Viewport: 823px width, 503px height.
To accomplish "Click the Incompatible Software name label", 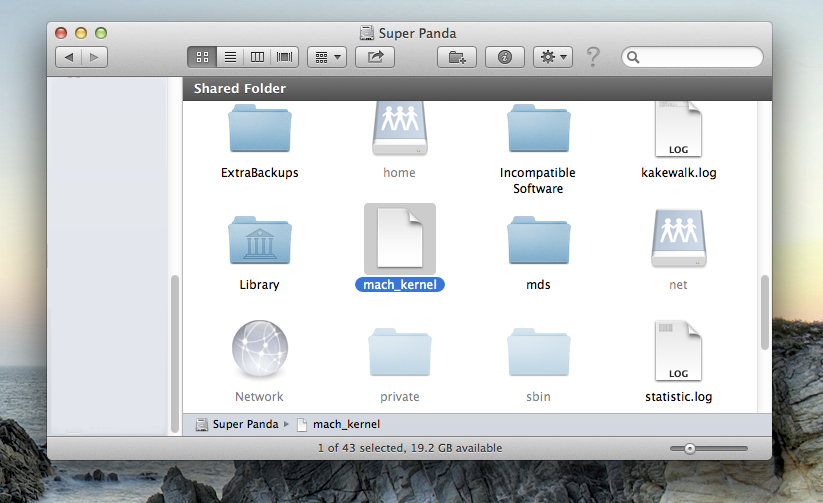I will 538,181.
